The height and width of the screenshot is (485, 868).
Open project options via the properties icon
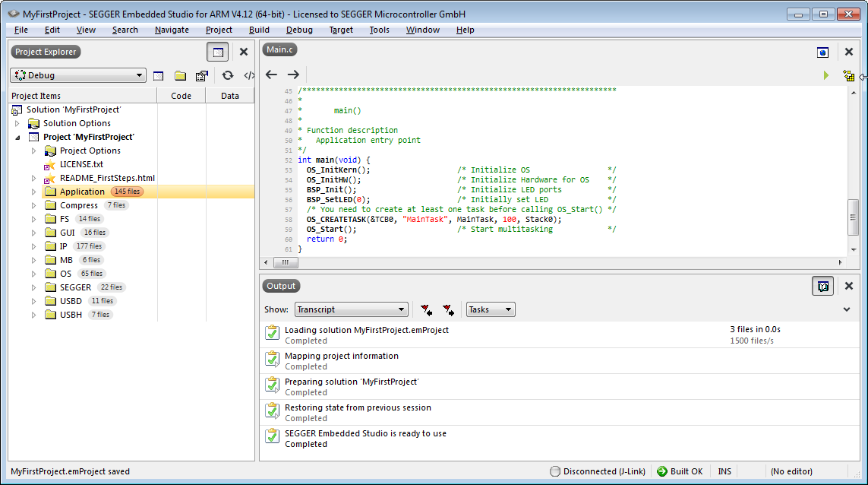pyautogui.click(x=202, y=75)
